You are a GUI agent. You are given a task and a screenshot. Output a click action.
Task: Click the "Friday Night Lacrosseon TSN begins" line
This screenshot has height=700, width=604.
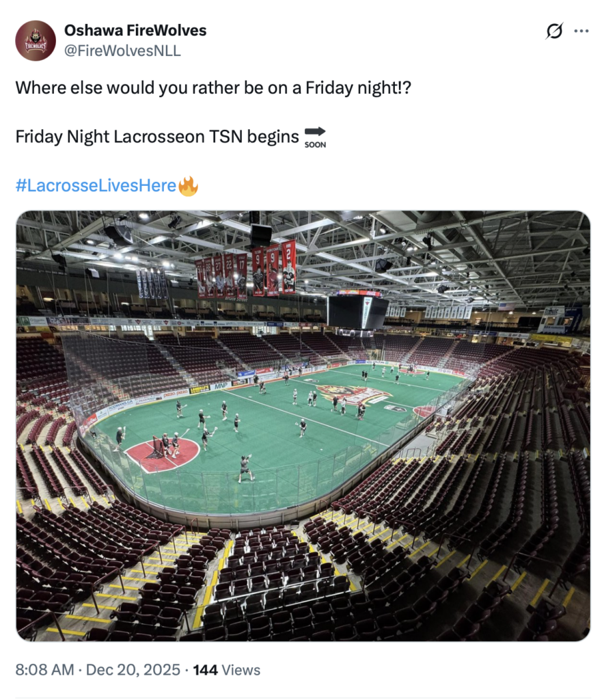coord(157,137)
